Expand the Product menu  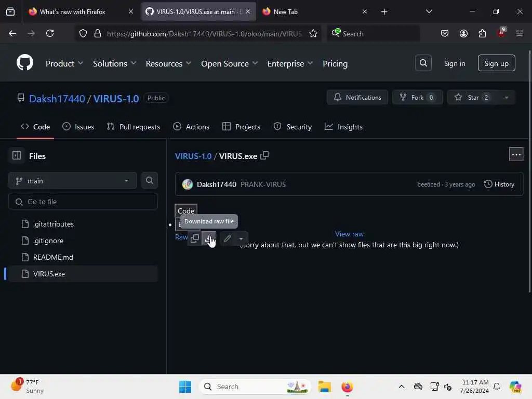point(64,63)
